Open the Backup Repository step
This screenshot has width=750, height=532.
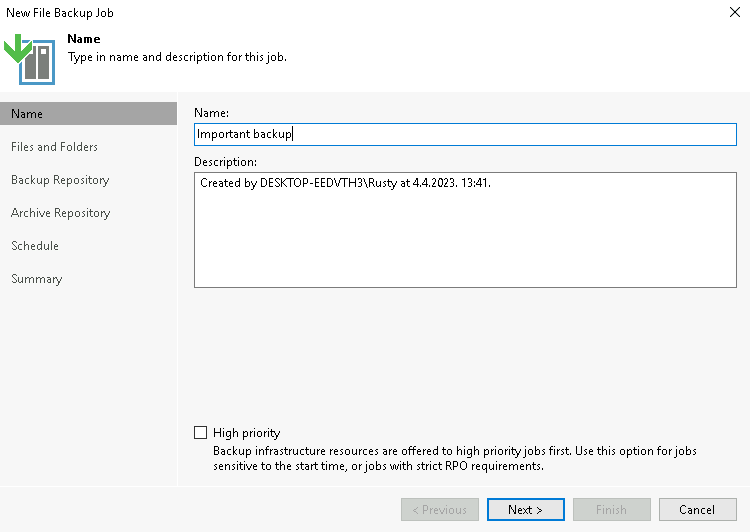pyautogui.click(x=60, y=180)
